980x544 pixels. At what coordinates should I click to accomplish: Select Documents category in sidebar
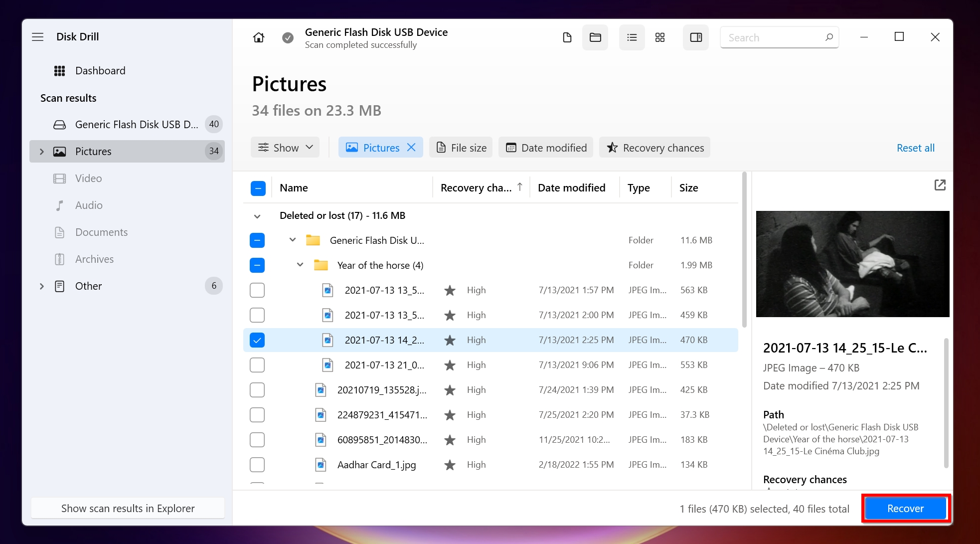tap(127, 232)
